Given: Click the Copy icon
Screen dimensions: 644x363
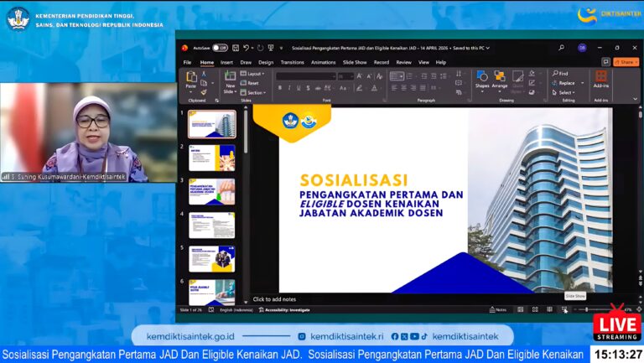Looking at the screenshot, I should (204, 83).
